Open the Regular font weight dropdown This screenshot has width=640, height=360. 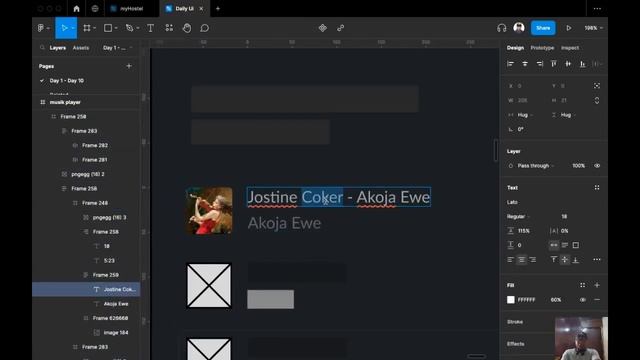[x=518, y=217]
